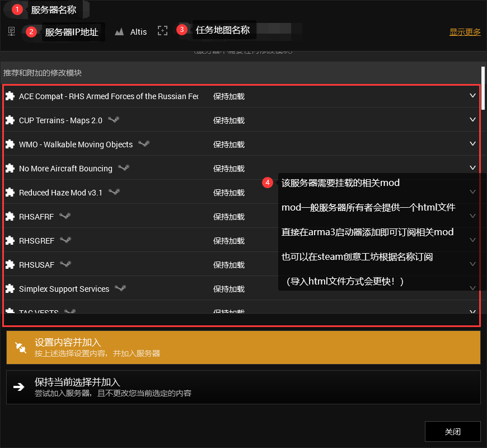The width and height of the screenshot is (487, 448).
Task: Click 保持加载 text for RHSAFRF
Action: pyautogui.click(x=229, y=217)
